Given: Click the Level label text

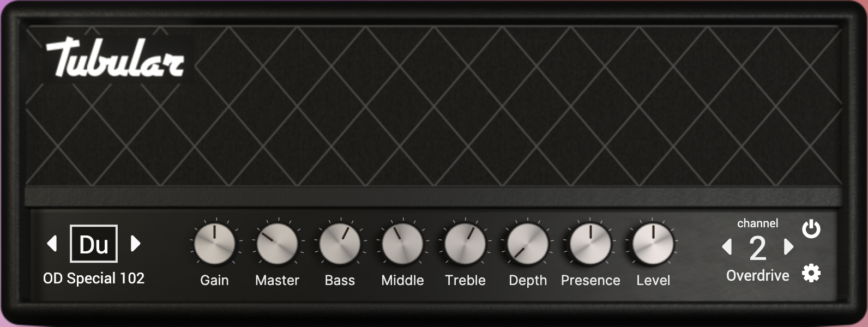Looking at the screenshot, I should 653,280.
